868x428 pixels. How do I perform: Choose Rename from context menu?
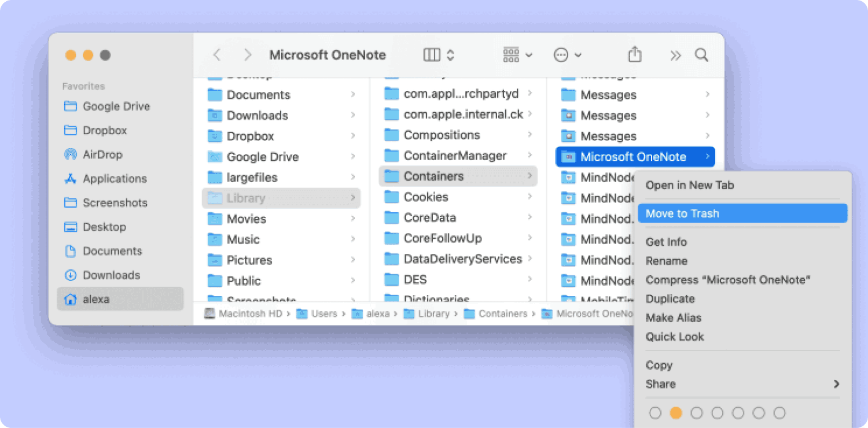click(x=742, y=261)
